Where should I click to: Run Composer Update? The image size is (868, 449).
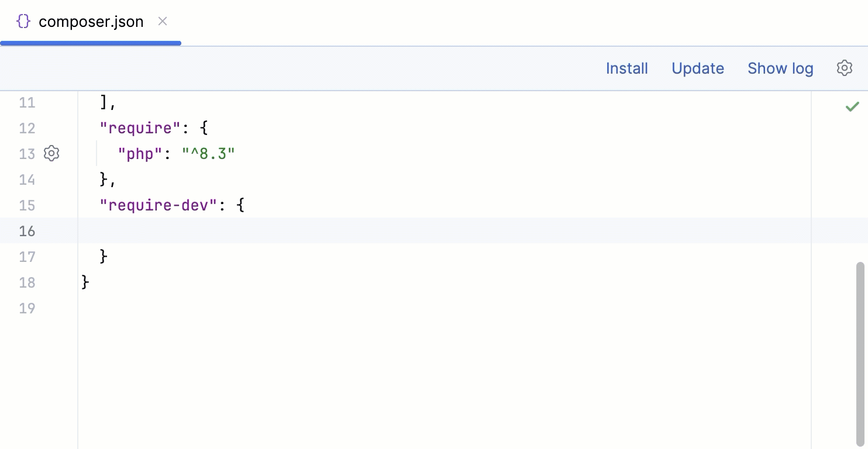click(697, 68)
